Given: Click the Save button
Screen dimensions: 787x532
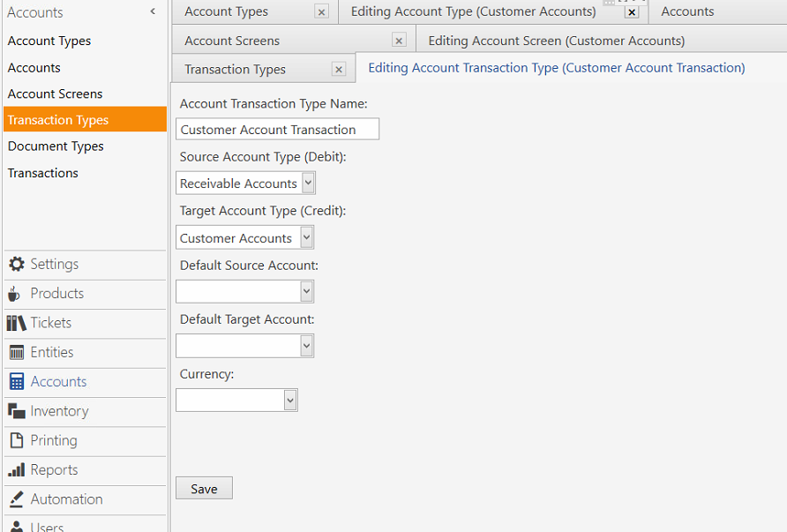Looking at the screenshot, I should tap(204, 488).
